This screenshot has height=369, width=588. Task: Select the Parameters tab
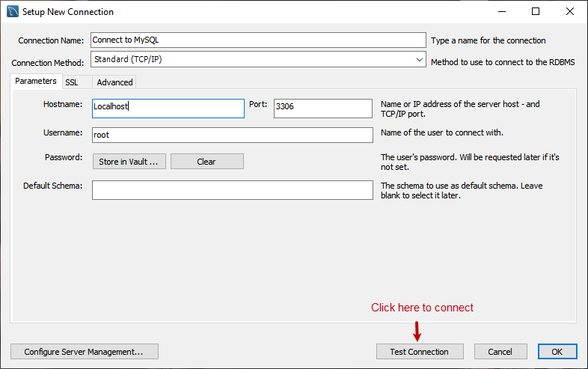pyautogui.click(x=36, y=81)
